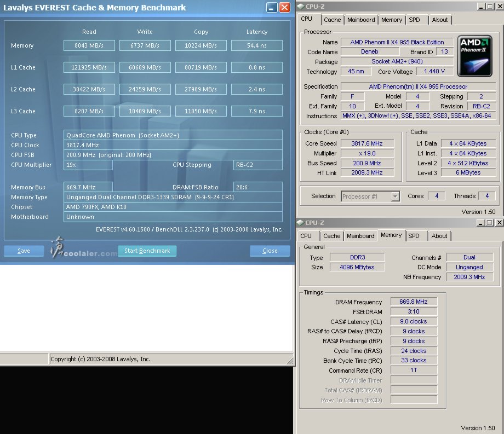Click Bank Cycle Time field 33 clocks
The height and width of the screenshot is (434, 504).
[x=414, y=361]
